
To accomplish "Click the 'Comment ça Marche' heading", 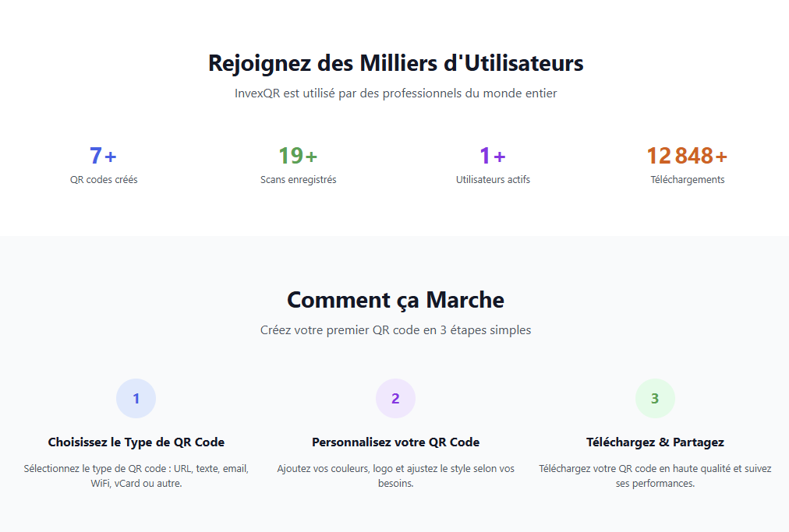I will (x=395, y=300).
